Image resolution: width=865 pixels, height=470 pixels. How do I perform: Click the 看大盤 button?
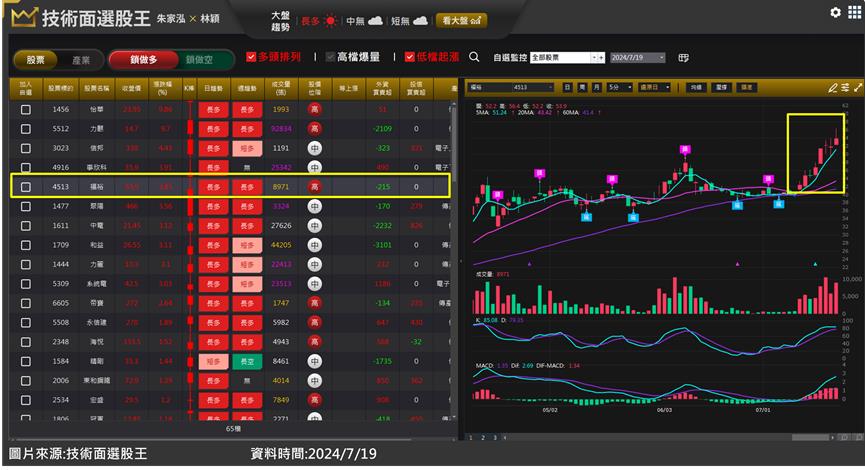point(461,20)
